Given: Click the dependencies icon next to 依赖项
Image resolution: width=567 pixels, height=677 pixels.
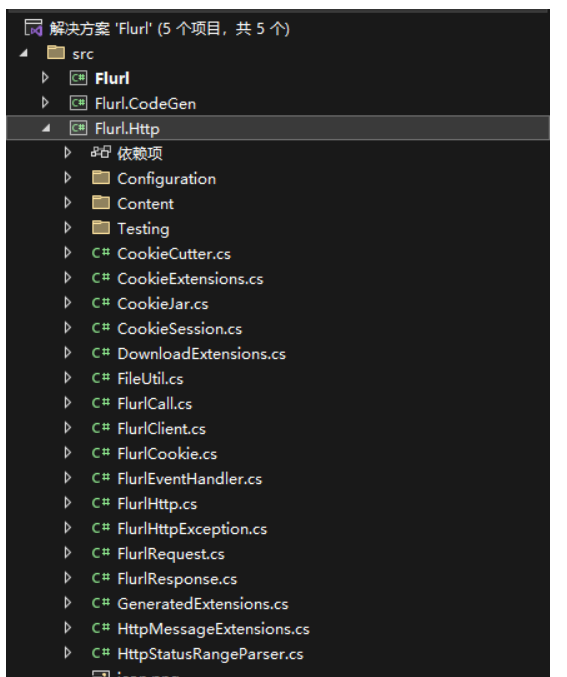Looking at the screenshot, I should (x=101, y=152).
